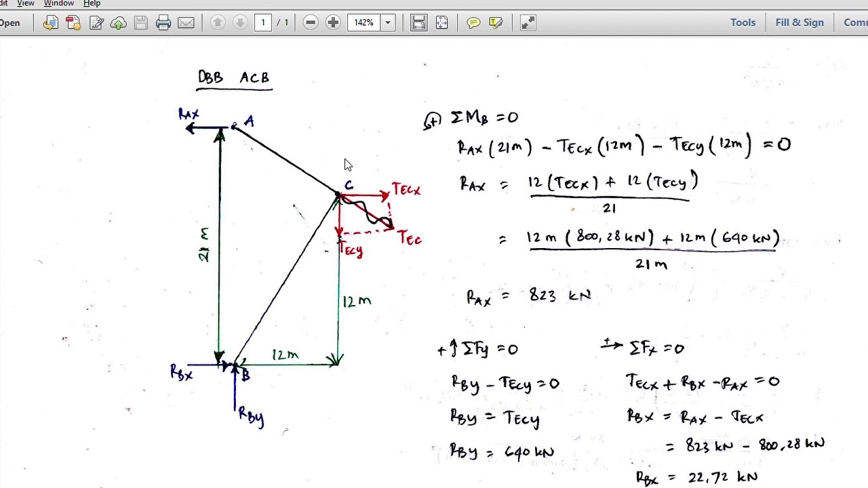The width and height of the screenshot is (868, 488).
Task: Open the zoom level dropdown arrow
Action: 388,23
